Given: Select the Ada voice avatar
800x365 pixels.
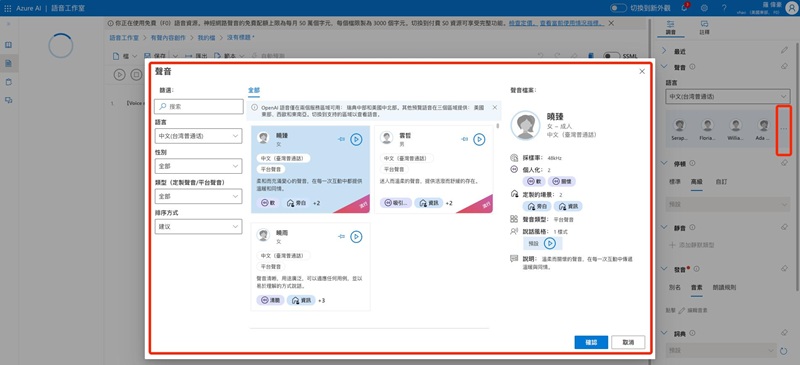Looking at the screenshot, I should coord(763,130).
